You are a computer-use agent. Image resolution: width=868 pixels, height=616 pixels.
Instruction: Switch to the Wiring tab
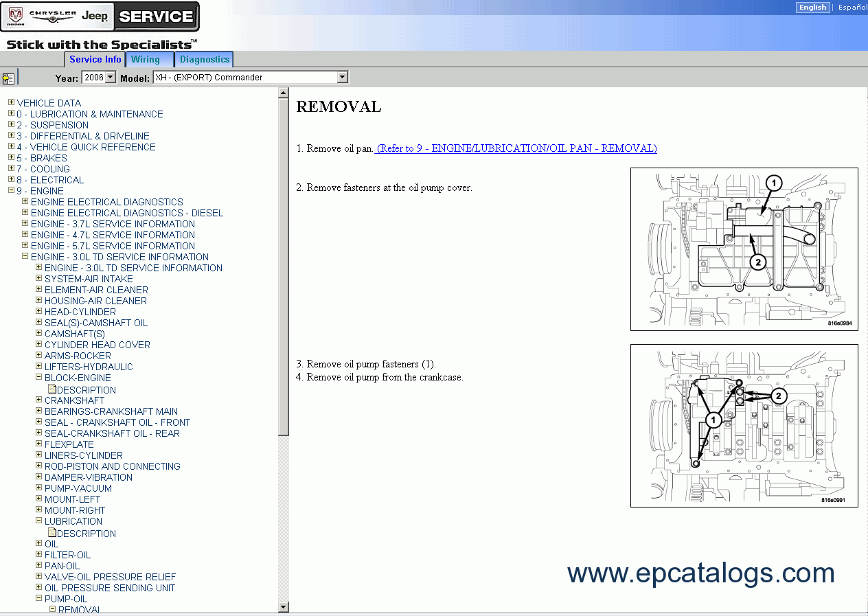click(x=146, y=60)
